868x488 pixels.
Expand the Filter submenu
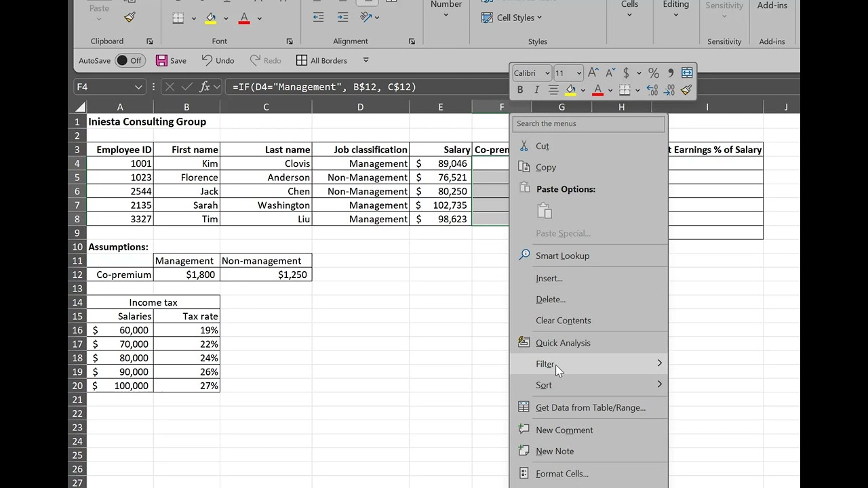tap(589, 364)
